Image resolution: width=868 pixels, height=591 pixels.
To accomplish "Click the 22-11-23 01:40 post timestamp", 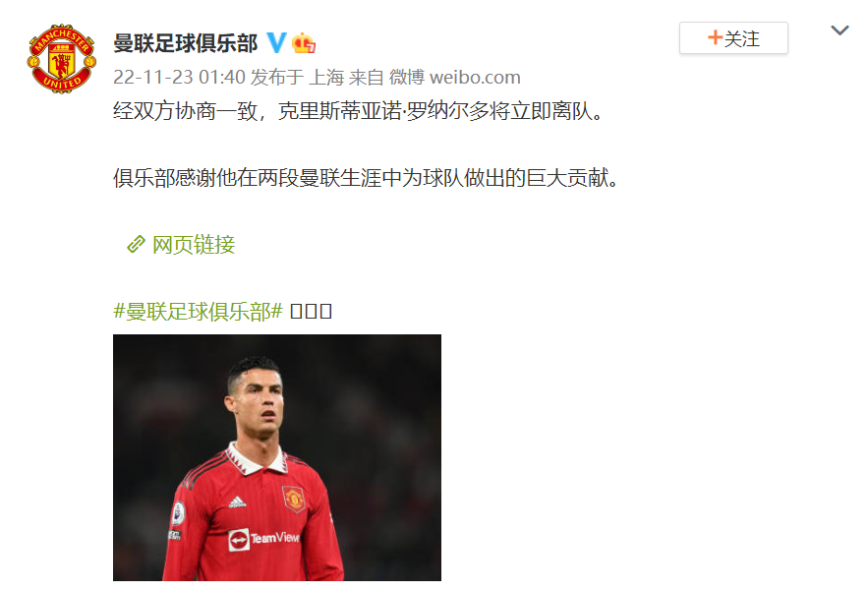I will point(179,77).
